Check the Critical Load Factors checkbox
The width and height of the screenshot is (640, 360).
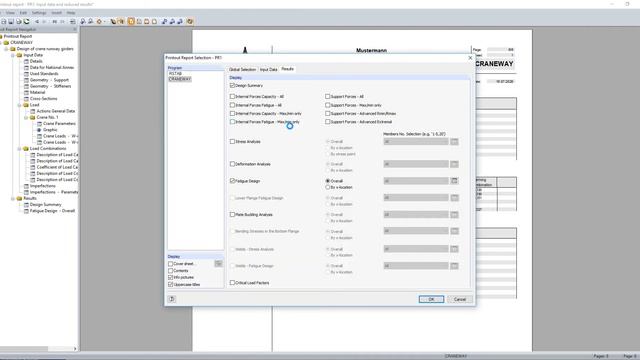(232, 283)
